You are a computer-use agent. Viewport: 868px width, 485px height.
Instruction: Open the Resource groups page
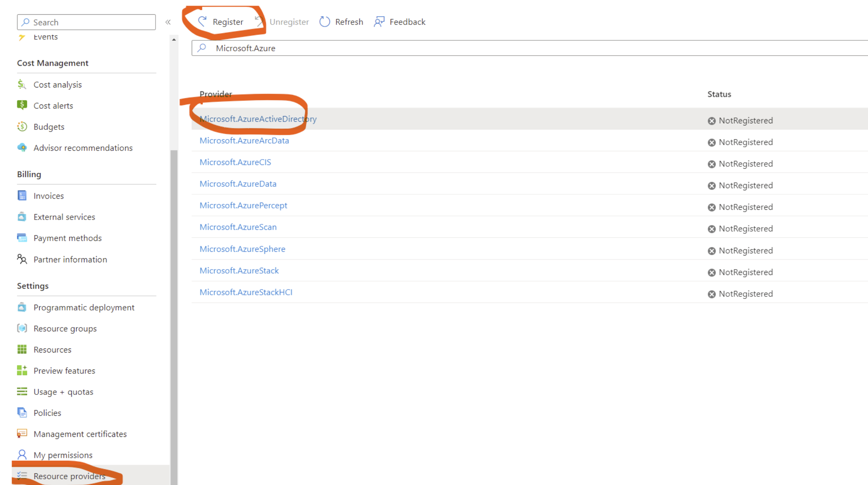(65, 329)
